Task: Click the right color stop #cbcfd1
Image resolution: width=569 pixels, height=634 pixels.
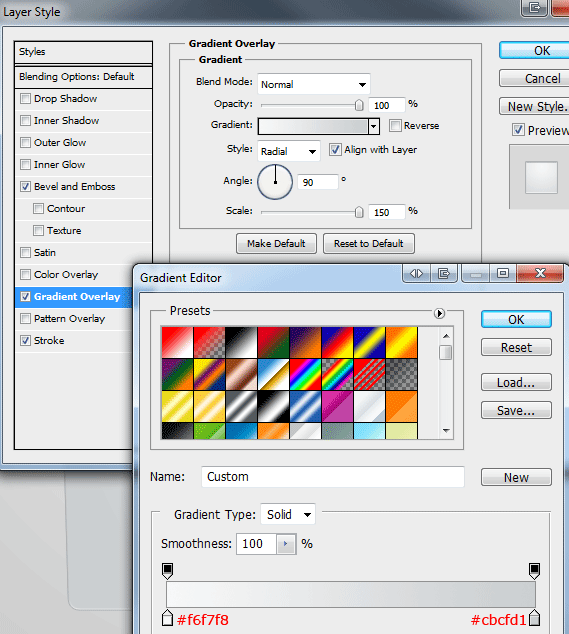Action: coord(534,617)
